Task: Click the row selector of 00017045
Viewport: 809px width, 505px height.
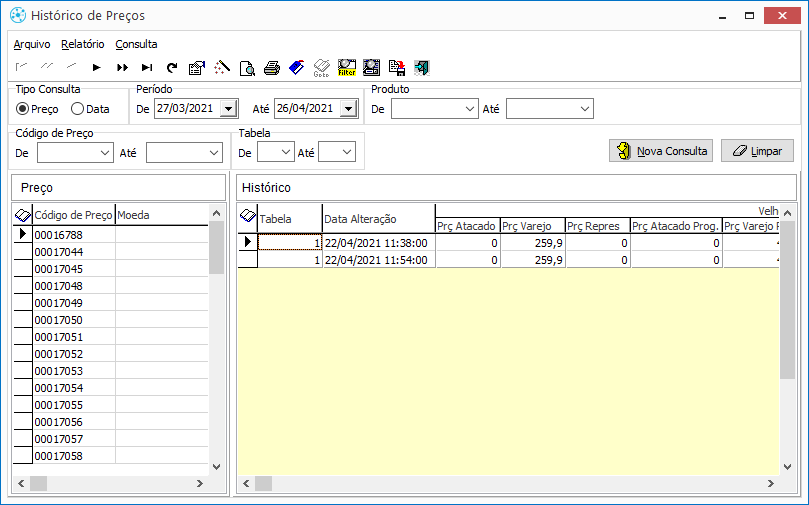Action: click(x=23, y=269)
